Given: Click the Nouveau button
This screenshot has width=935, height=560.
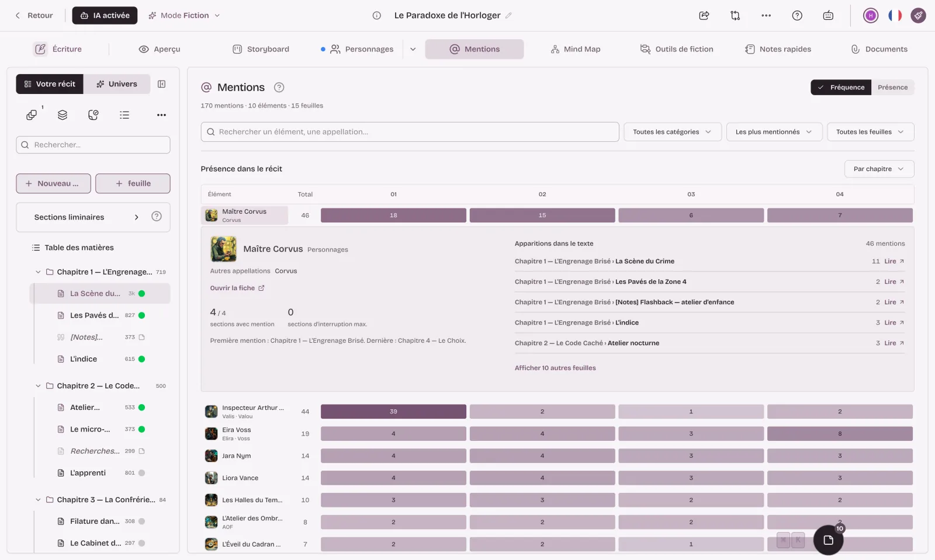Looking at the screenshot, I should [x=53, y=183].
